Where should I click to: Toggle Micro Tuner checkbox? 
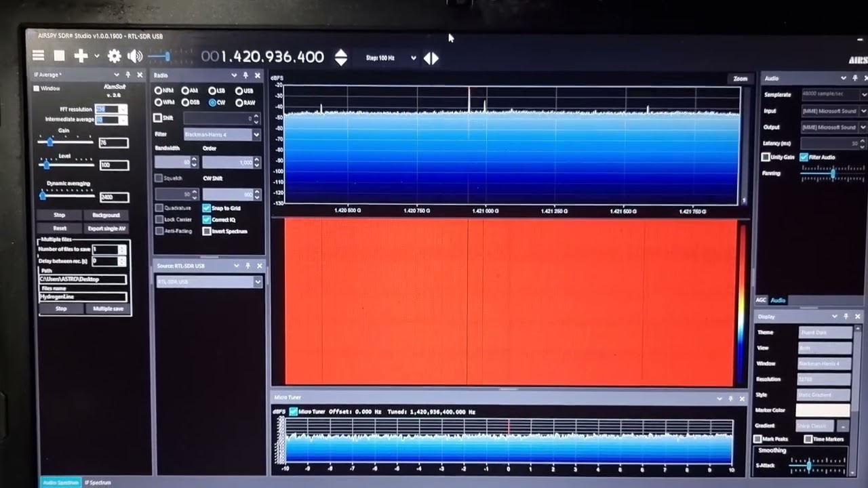point(293,411)
